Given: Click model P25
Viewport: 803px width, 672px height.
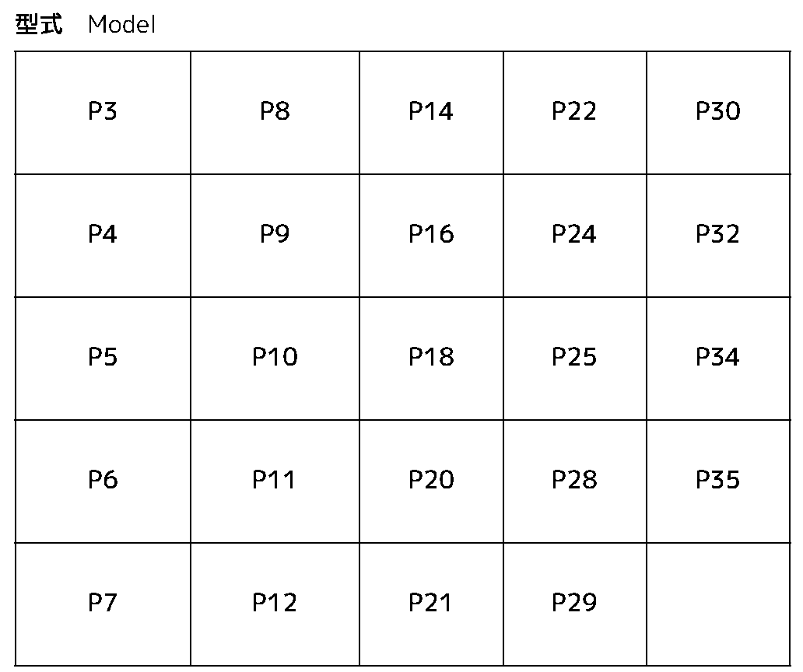Looking at the screenshot, I should point(574,358).
